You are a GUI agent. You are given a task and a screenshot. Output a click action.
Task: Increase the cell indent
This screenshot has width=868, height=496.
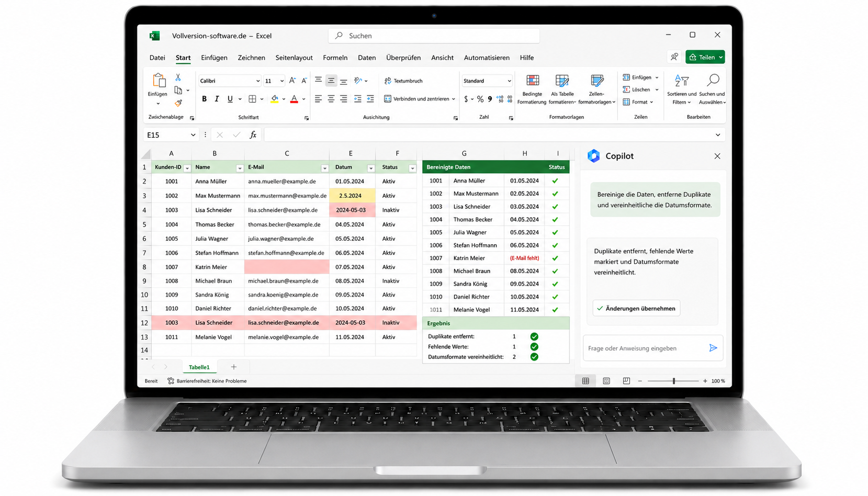click(x=370, y=99)
